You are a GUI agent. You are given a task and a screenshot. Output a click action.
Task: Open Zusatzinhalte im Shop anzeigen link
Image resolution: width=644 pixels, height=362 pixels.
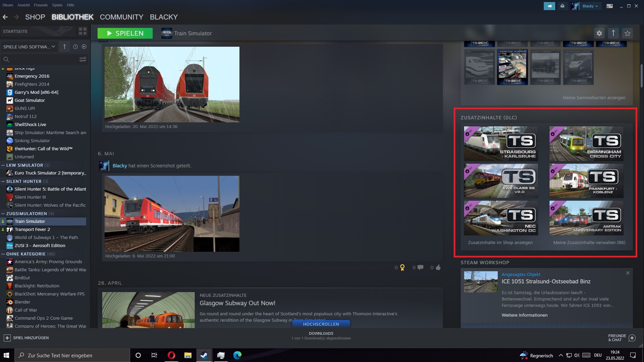500,242
